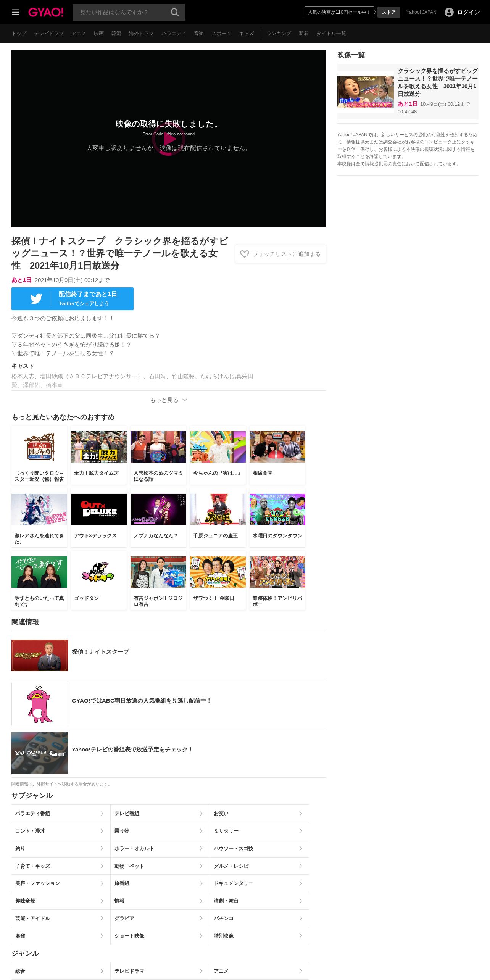
Task: Open 今ちゃんの『実は…』 card
Action: [218, 455]
